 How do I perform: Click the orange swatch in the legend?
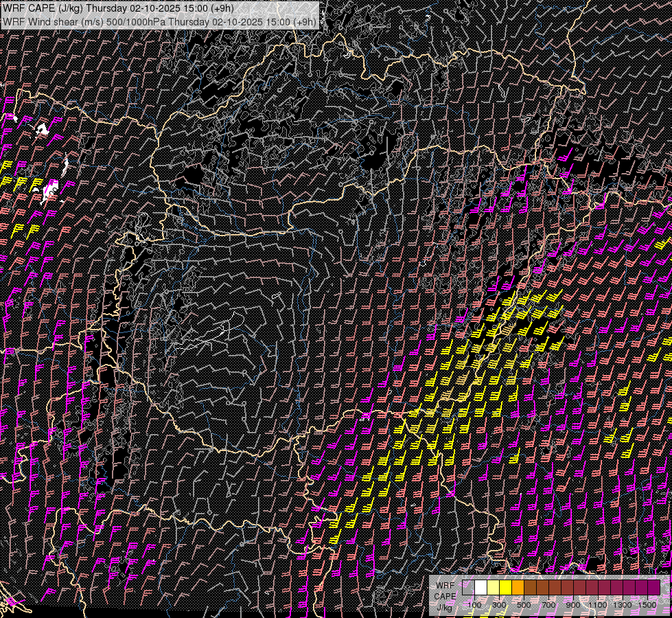pos(518,587)
